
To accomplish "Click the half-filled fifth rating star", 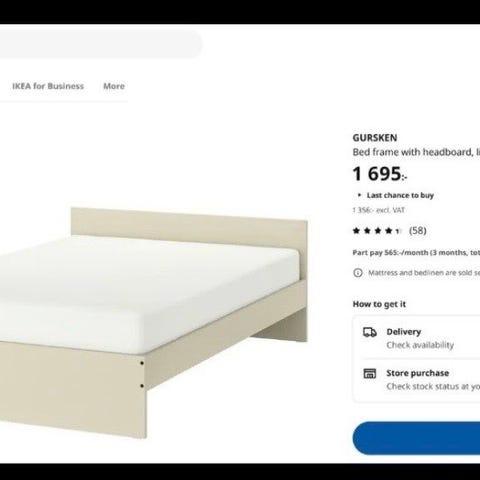I will (x=398, y=231).
